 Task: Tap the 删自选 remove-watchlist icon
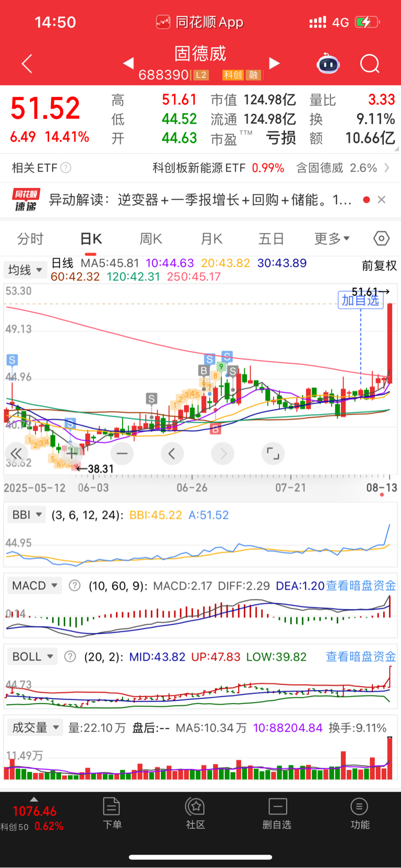click(x=277, y=813)
